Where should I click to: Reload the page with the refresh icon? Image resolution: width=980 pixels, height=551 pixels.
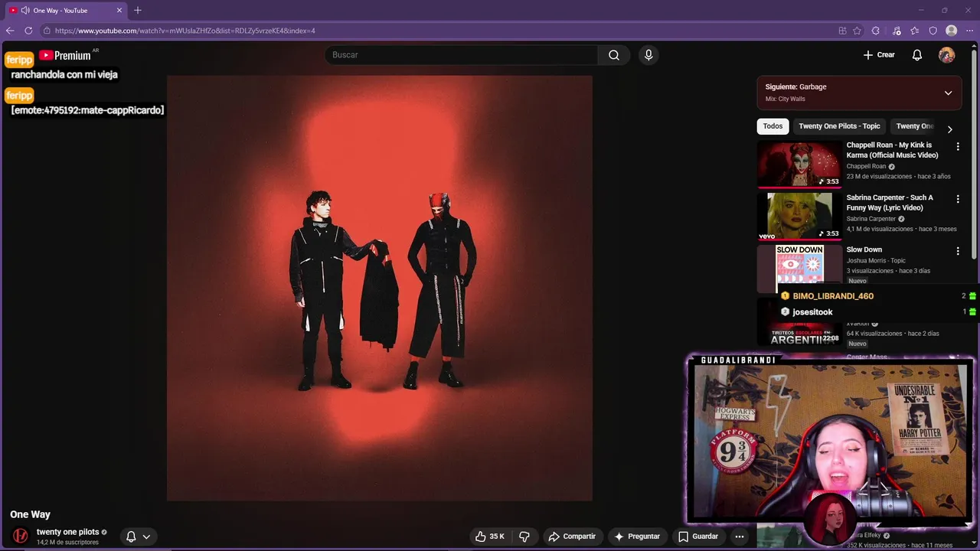pyautogui.click(x=28, y=31)
